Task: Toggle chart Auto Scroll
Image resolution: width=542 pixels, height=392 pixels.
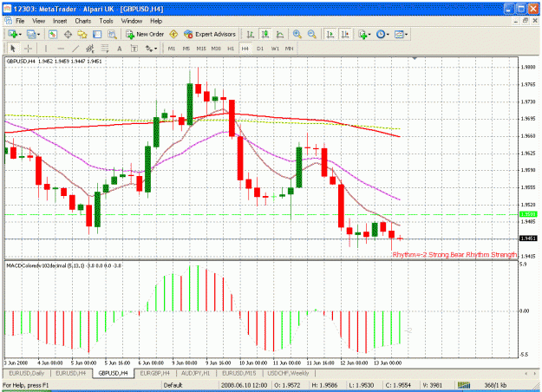Action: (x=330, y=34)
